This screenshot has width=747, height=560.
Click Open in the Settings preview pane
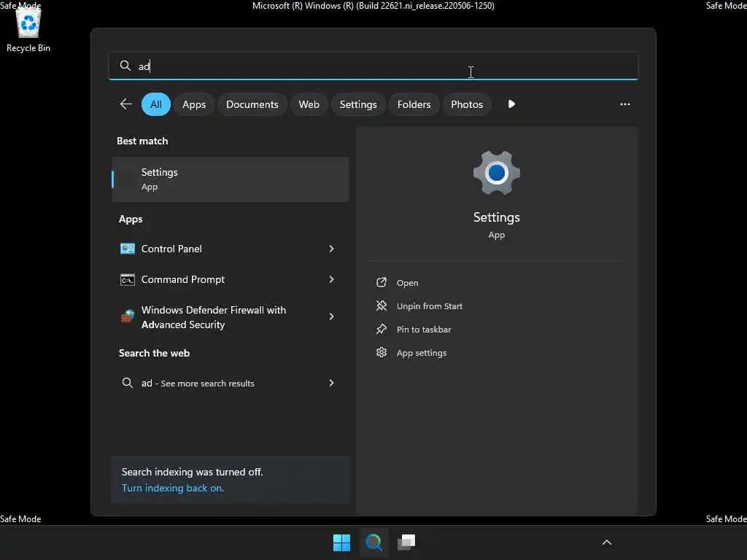(407, 283)
